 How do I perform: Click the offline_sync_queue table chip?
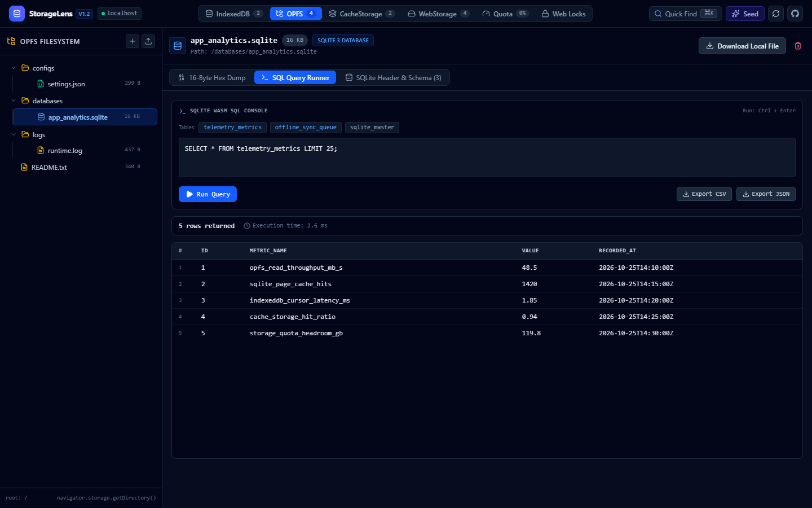(306, 128)
